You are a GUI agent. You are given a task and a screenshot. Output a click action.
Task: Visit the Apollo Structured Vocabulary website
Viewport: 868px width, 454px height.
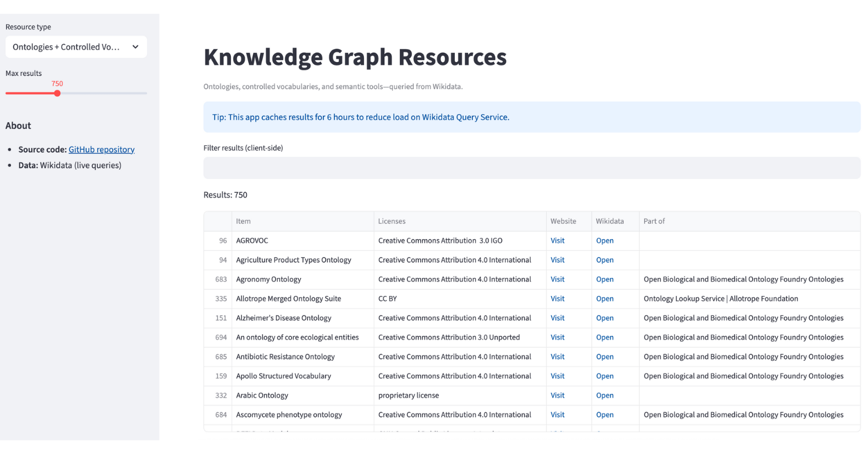(557, 376)
